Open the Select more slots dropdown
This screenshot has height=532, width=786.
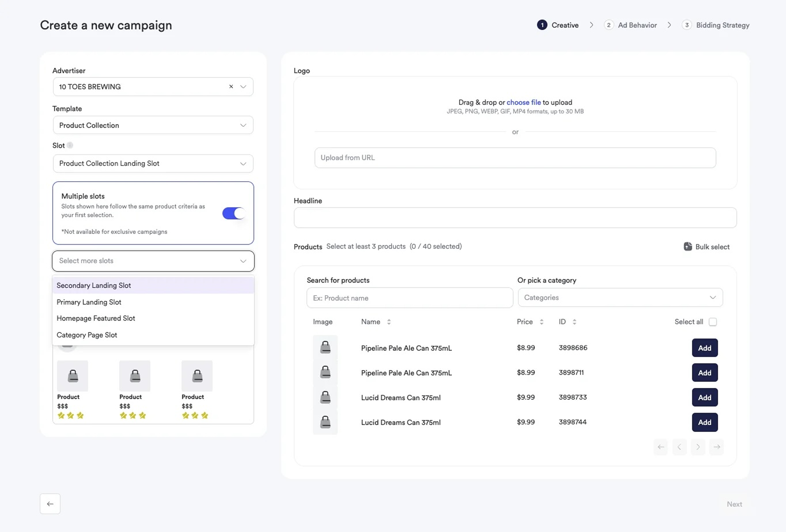[x=153, y=261]
